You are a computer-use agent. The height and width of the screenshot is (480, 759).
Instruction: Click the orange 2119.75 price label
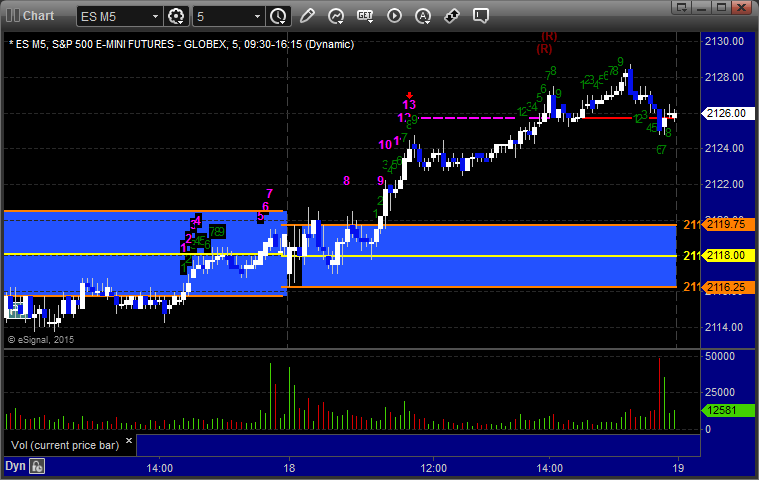click(x=729, y=225)
